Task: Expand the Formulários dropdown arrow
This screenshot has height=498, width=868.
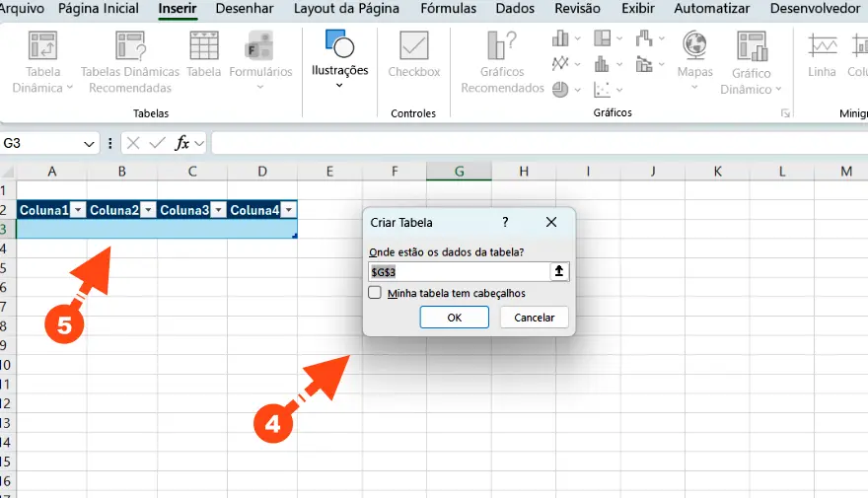Action: click(x=260, y=87)
